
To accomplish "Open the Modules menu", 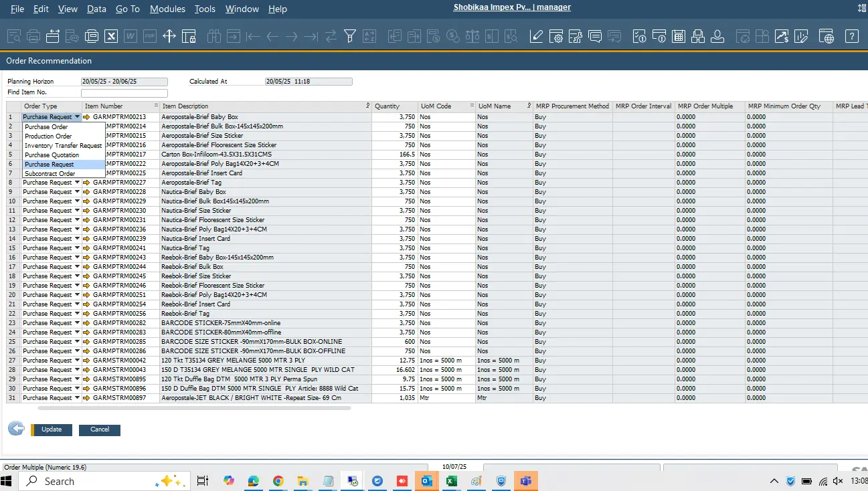I will (x=167, y=9).
